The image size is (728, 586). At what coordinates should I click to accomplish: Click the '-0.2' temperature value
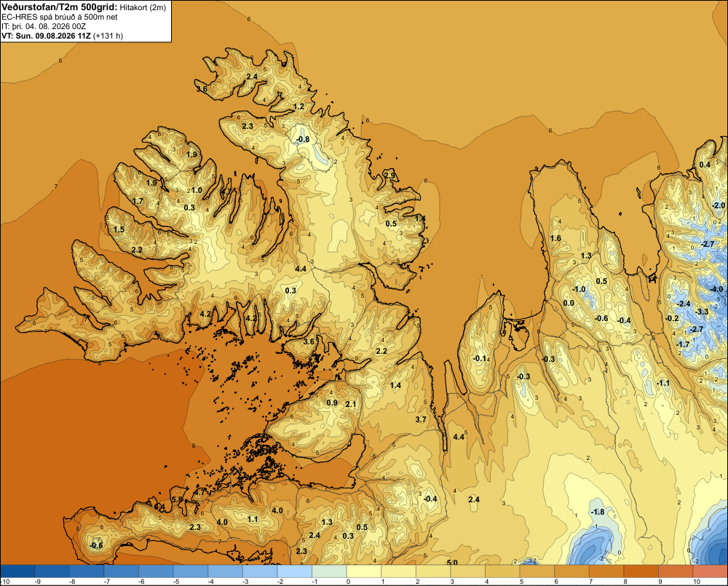(x=672, y=318)
